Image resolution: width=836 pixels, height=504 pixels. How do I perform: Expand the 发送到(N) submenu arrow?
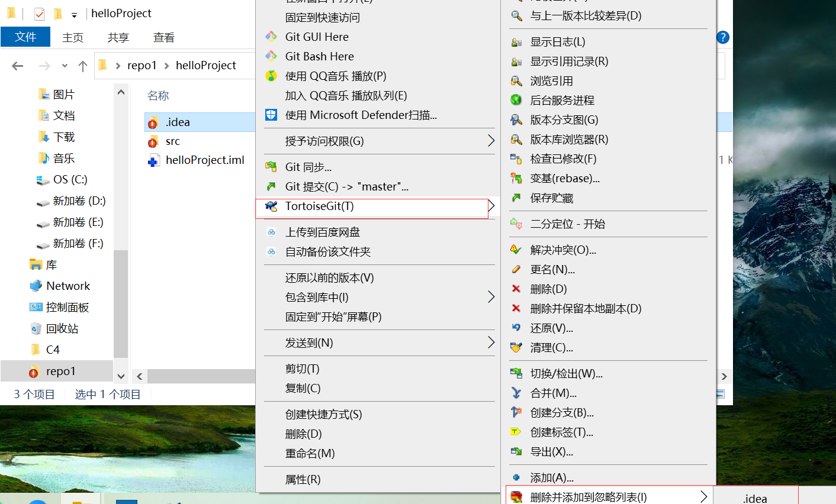(491, 343)
